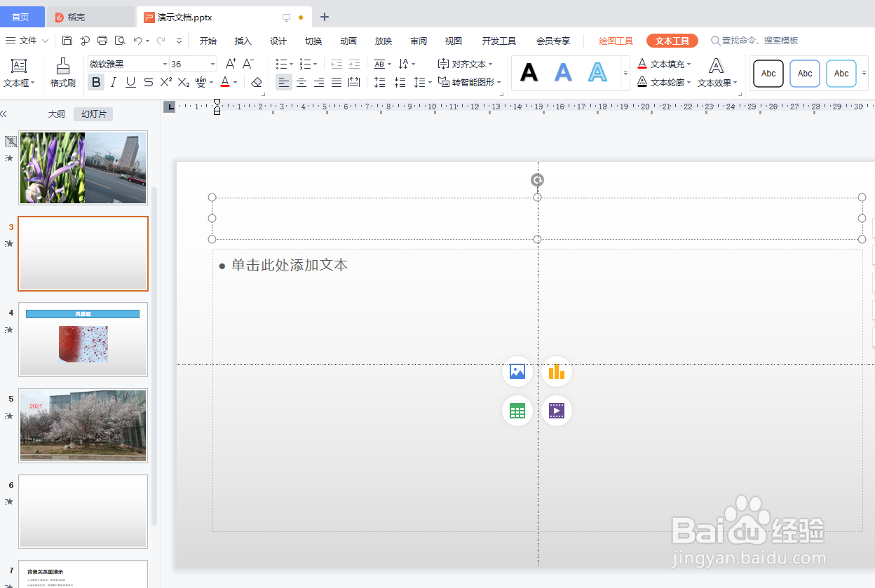Select slide 5 thumbnail with cherry blossoms
Screen dimensions: 875x588
pyautogui.click(x=83, y=425)
